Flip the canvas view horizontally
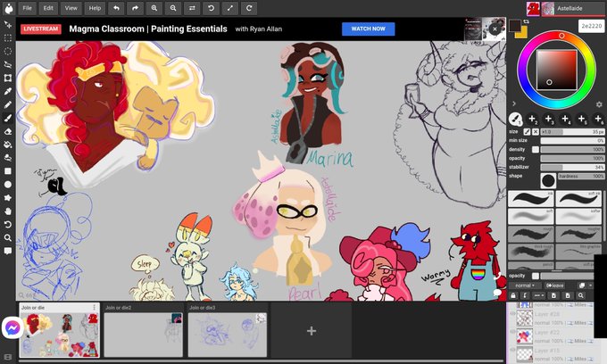The width and height of the screenshot is (607, 364). pyautogui.click(x=192, y=8)
